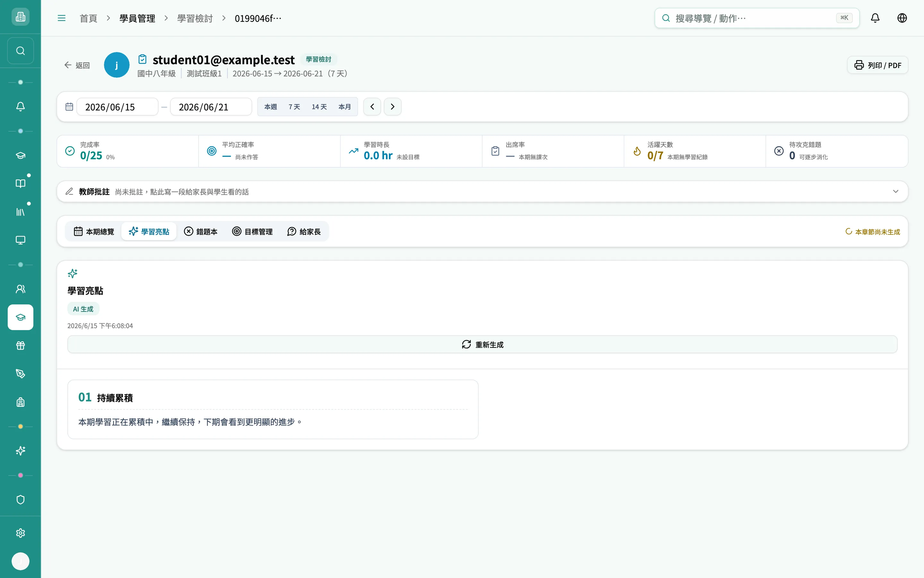Image resolution: width=924 pixels, height=578 pixels.
Task: Open the sidebar search icon
Action: pos(20,50)
